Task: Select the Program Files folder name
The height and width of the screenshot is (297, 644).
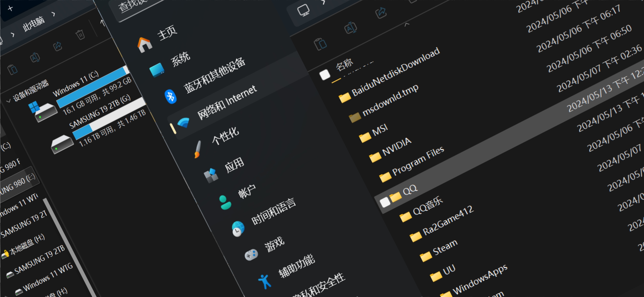Action: [418, 161]
